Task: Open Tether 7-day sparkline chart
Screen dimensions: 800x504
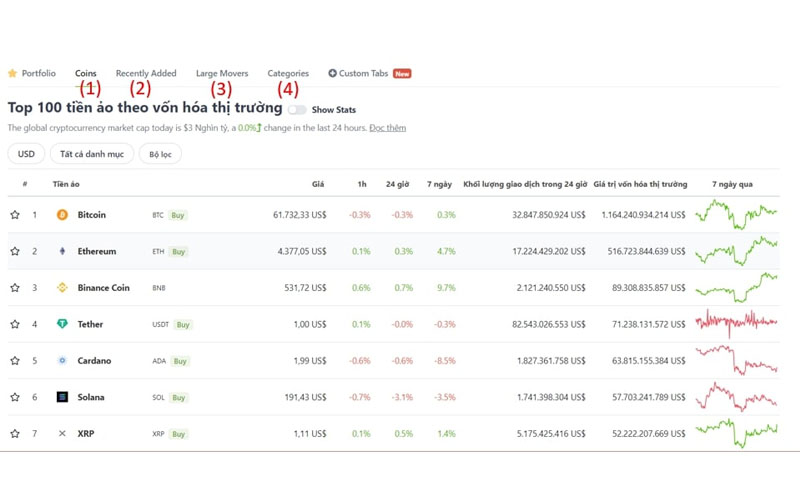Action: (736, 323)
